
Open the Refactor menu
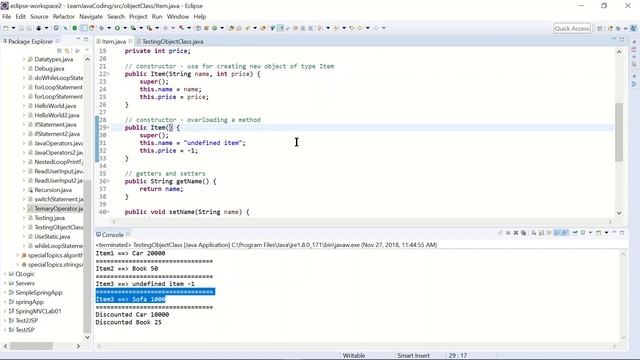(x=64, y=17)
